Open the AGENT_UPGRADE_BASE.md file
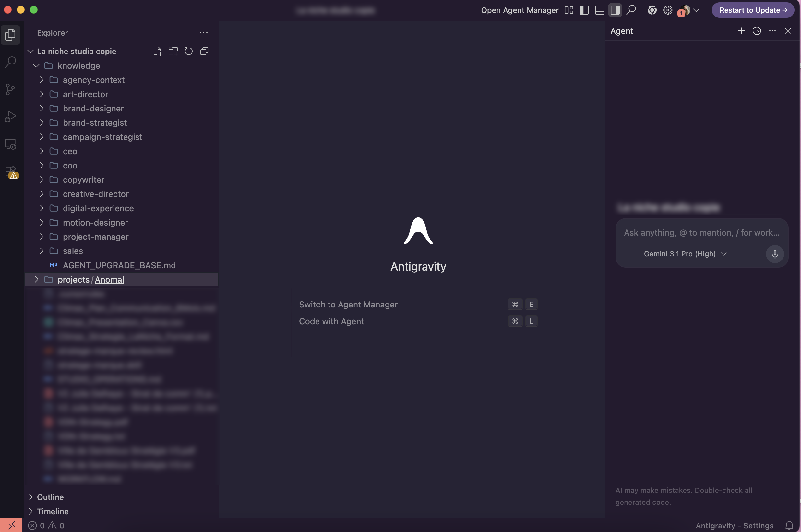Image resolution: width=801 pixels, height=532 pixels. (x=121, y=265)
